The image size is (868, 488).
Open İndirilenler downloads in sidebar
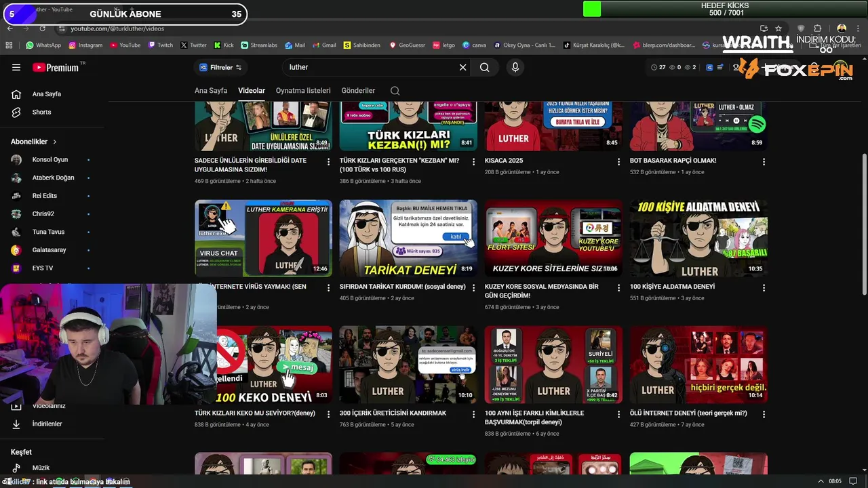tap(47, 424)
